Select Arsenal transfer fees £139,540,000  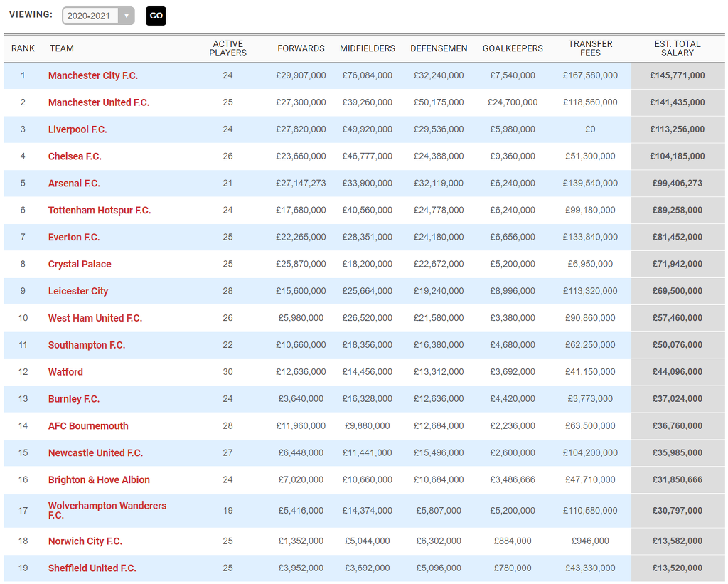point(590,183)
